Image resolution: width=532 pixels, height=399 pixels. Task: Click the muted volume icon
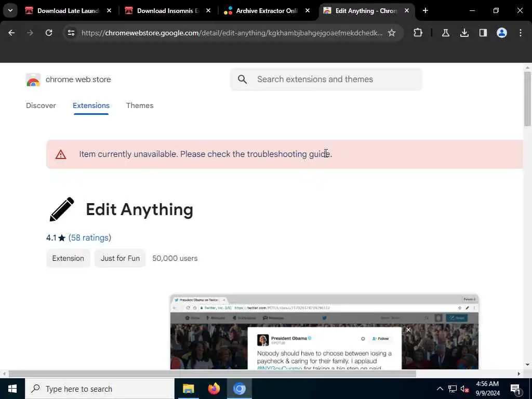(x=465, y=389)
